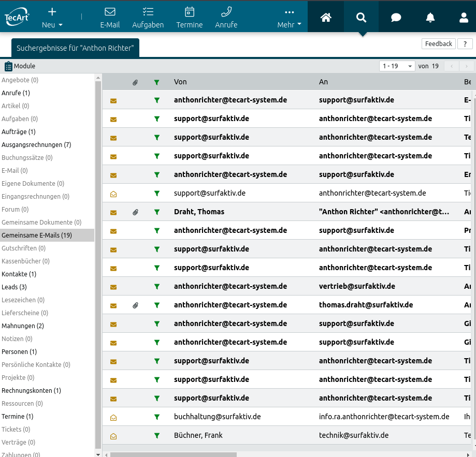Click the attachment paperclip column header
The width and height of the screenshot is (476, 457).
(135, 82)
